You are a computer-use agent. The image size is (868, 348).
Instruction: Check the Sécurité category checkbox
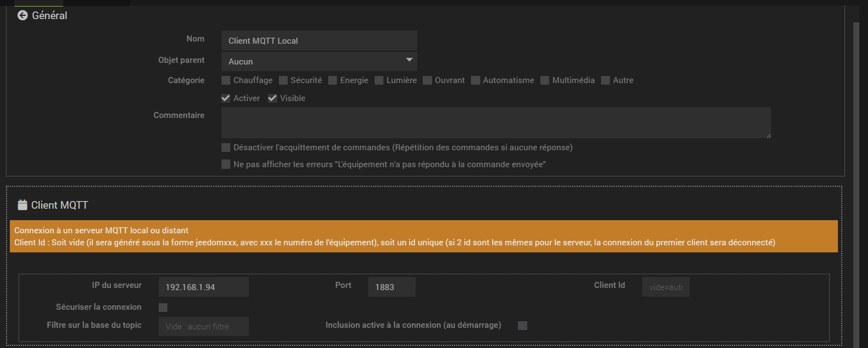283,80
